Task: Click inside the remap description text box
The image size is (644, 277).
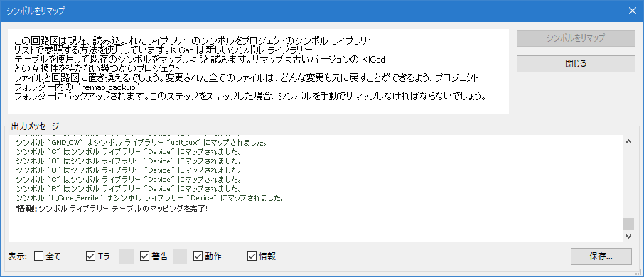Action: (258, 71)
